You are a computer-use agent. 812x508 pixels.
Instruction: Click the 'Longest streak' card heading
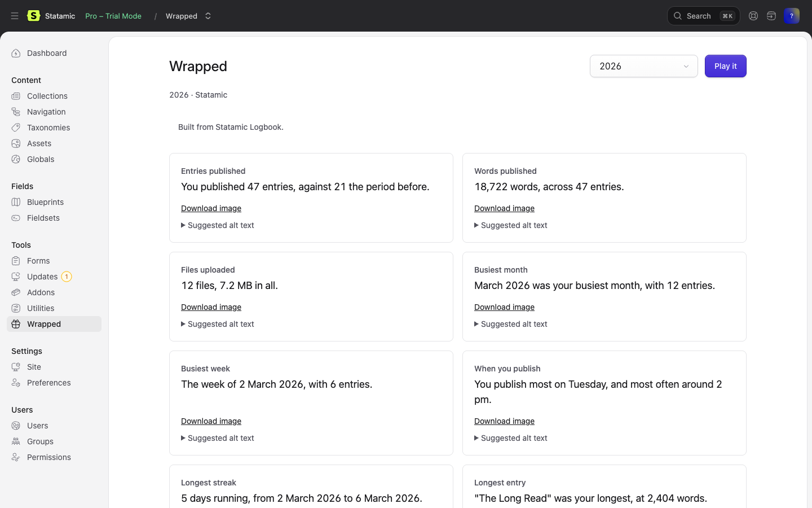click(x=209, y=483)
